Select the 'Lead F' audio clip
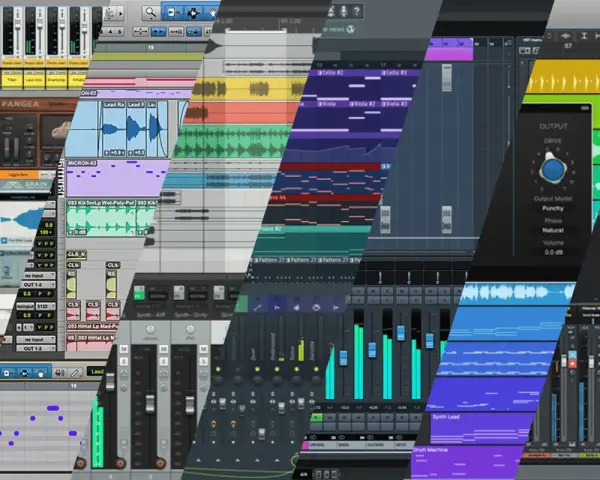Viewport: 600px width, 480px height. click(x=136, y=129)
